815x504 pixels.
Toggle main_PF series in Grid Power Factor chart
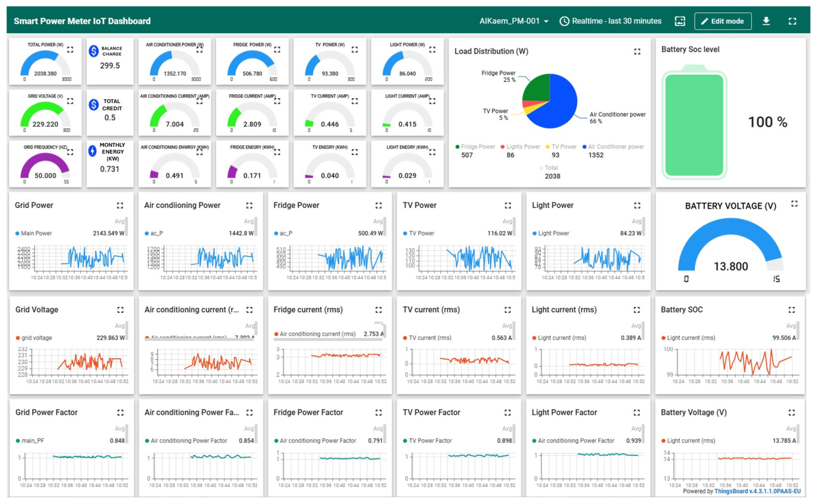30,441
